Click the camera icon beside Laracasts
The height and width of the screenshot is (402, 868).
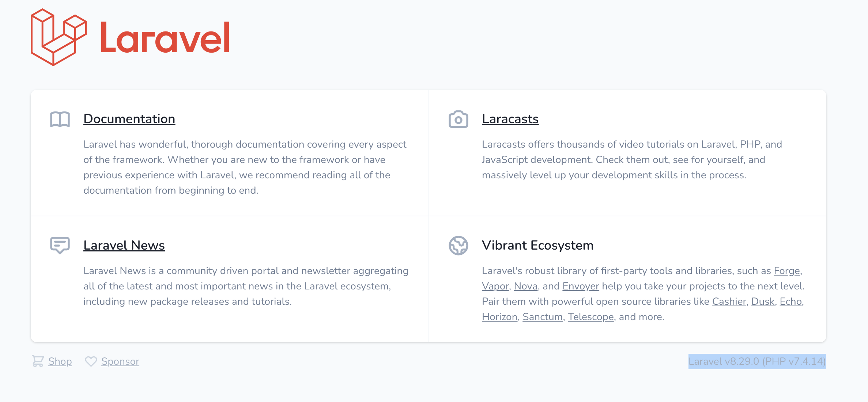[458, 120]
